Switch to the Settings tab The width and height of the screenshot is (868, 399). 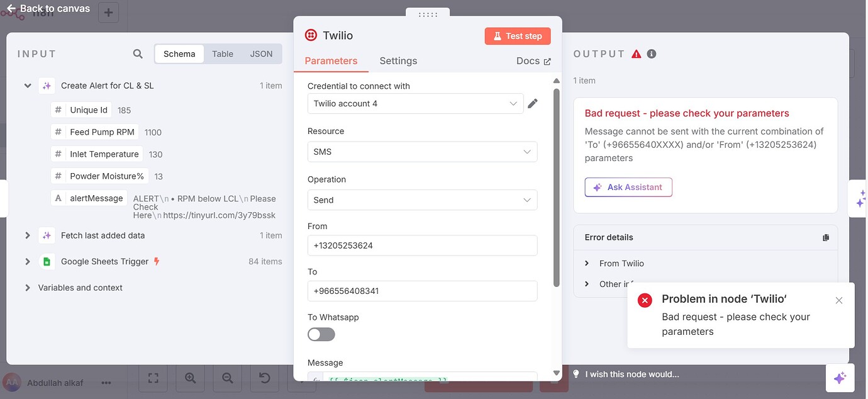pos(398,60)
